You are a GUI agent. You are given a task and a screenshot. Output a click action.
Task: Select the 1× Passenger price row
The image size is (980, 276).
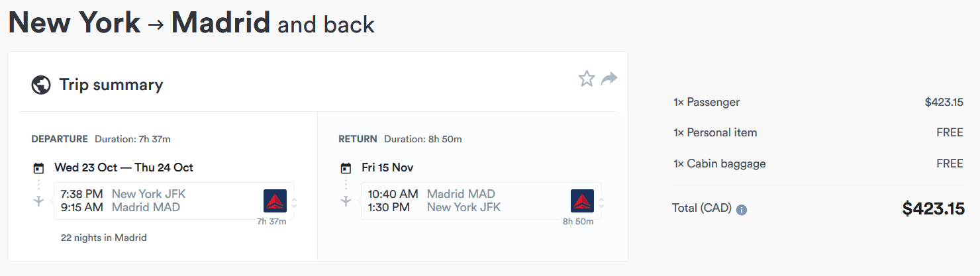click(818, 103)
